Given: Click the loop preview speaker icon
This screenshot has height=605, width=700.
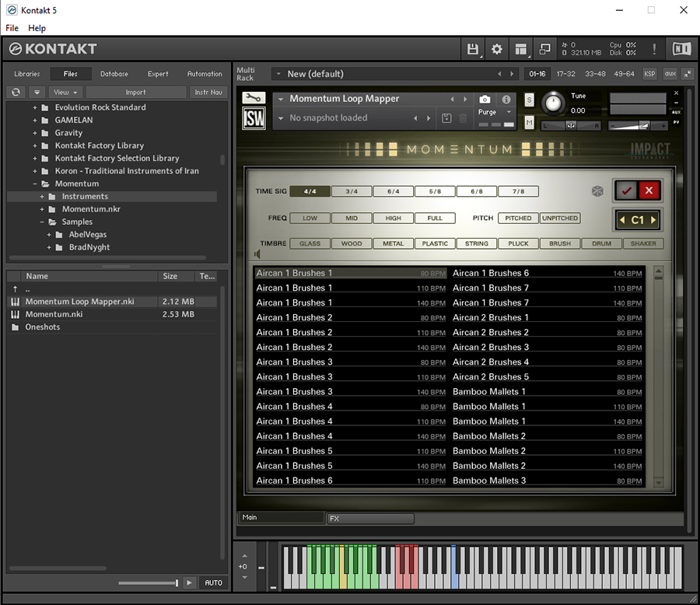Looking at the screenshot, I should 257,254.
